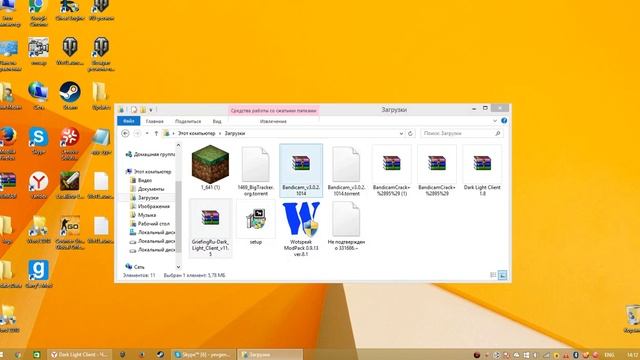Image resolution: width=640 pixels, height=360 pixels.
Task: Click the navigation pane scroll down arrow
Action: (178, 267)
